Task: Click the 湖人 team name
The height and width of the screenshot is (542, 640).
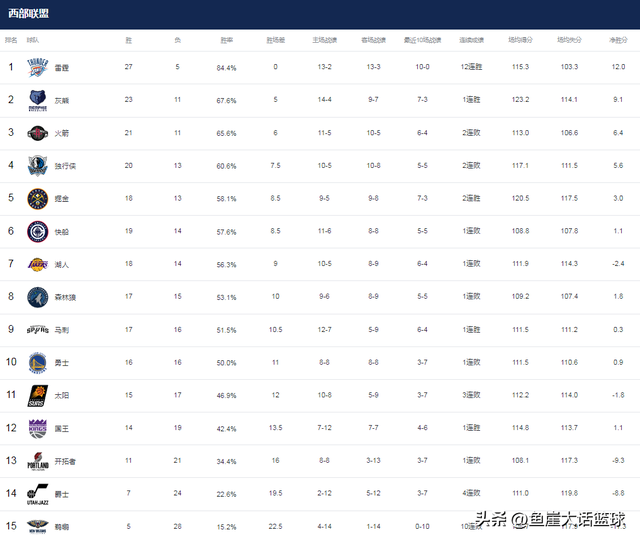Action: click(62, 264)
